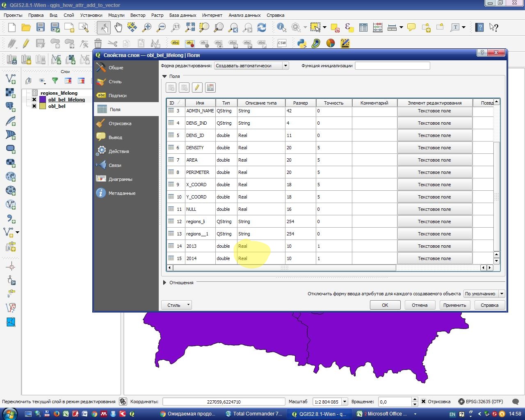Screen dimensions: 525x420
Task: Click the EPSG:32635 CRS status button
Action: (481, 402)
